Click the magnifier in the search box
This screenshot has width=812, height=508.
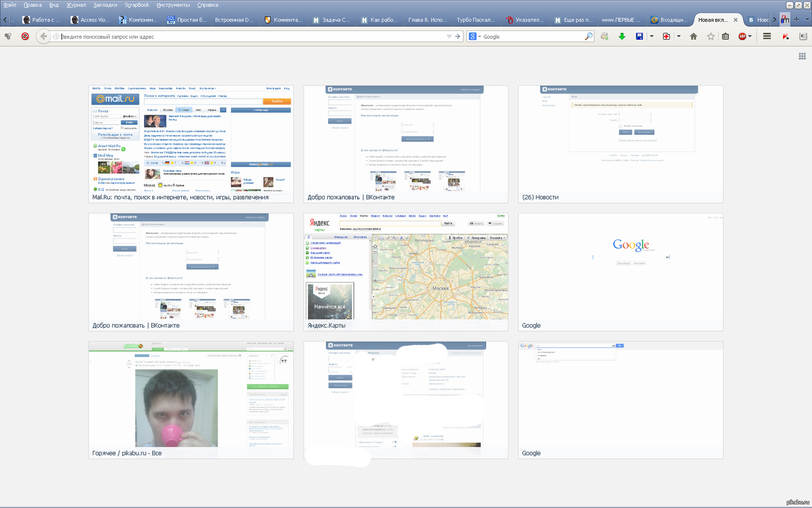click(588, 37)
